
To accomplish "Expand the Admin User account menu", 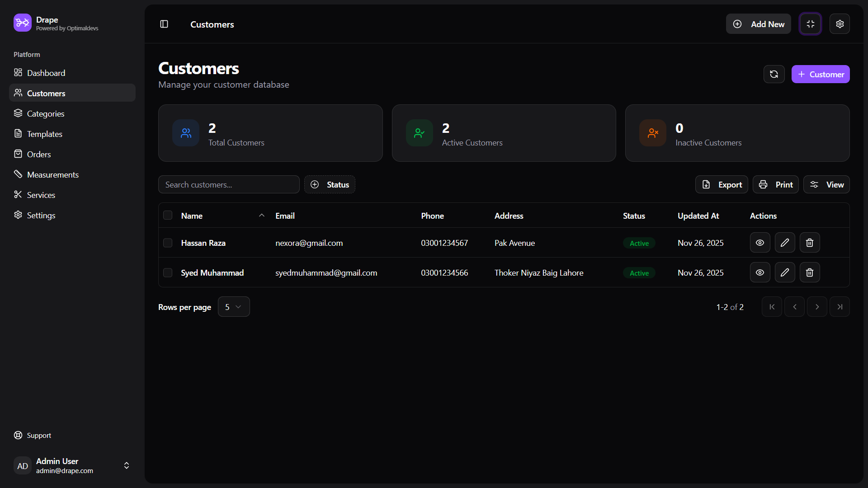I will 127,465.
